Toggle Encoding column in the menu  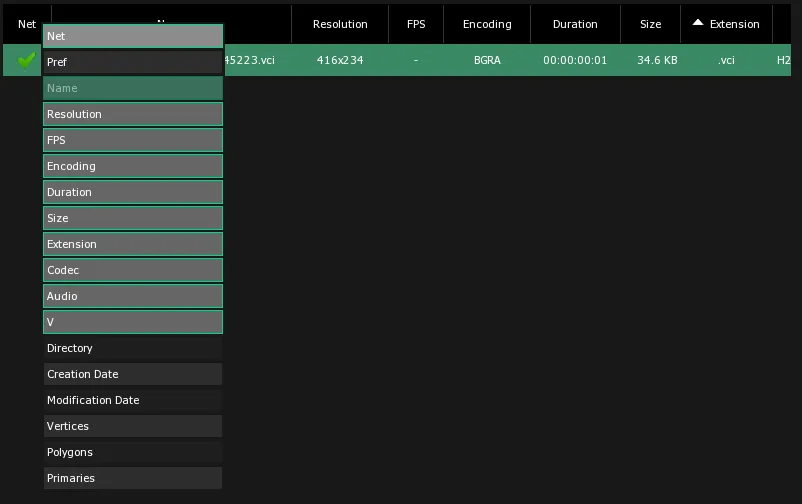click(133, 166)
